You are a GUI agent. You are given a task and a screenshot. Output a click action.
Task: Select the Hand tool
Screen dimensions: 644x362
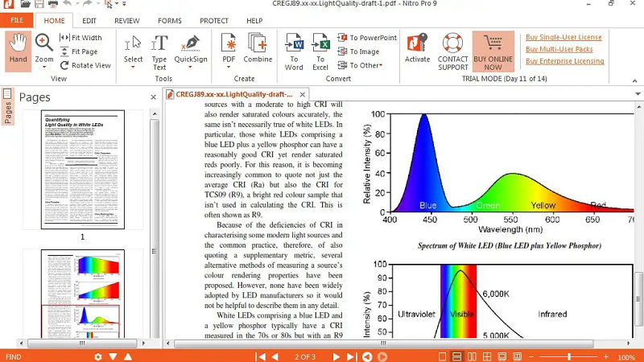18,48
